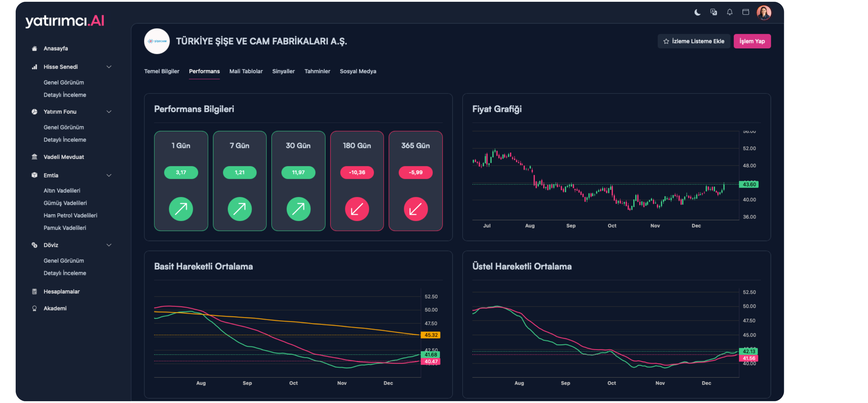This screenshot has width=868, height=403.
Task: Click the window layout icon in header
Action: tap(745, 12)
